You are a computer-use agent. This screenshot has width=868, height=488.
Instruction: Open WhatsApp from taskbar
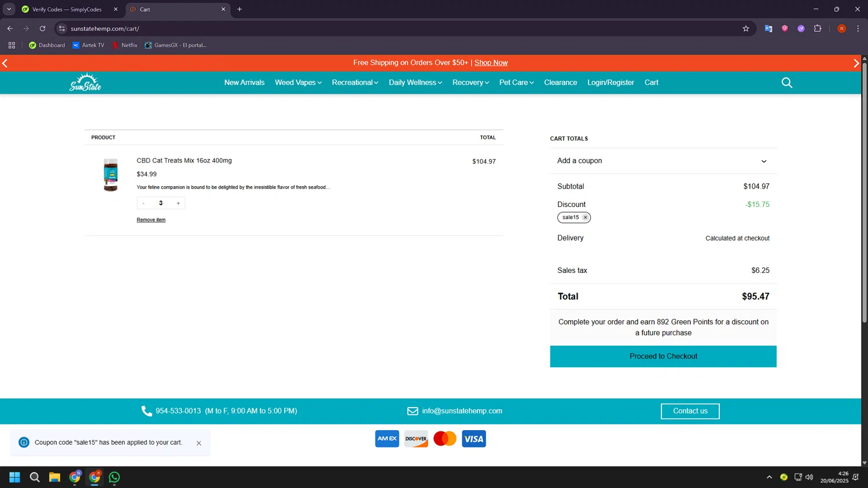115,477
